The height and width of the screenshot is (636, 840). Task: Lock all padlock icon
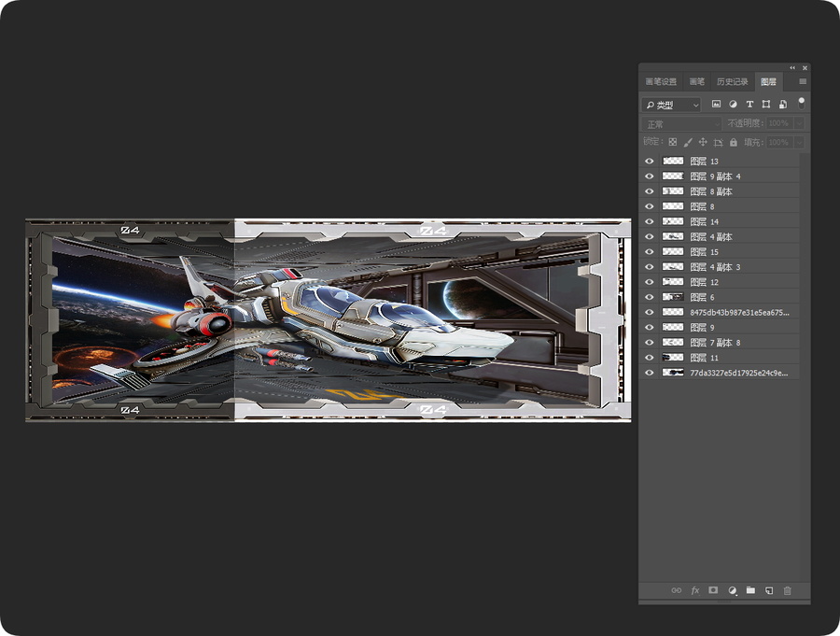734,142
